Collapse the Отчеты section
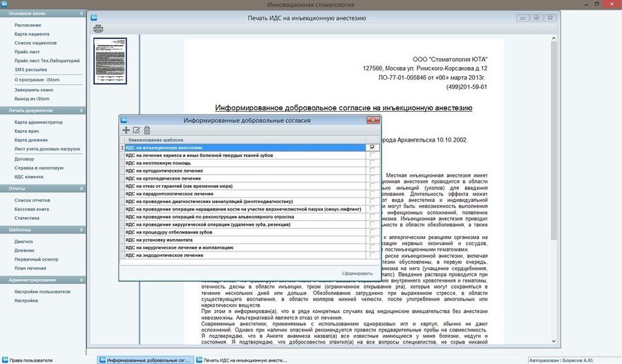Screen dimensions: 622x364 pos(82,189)
